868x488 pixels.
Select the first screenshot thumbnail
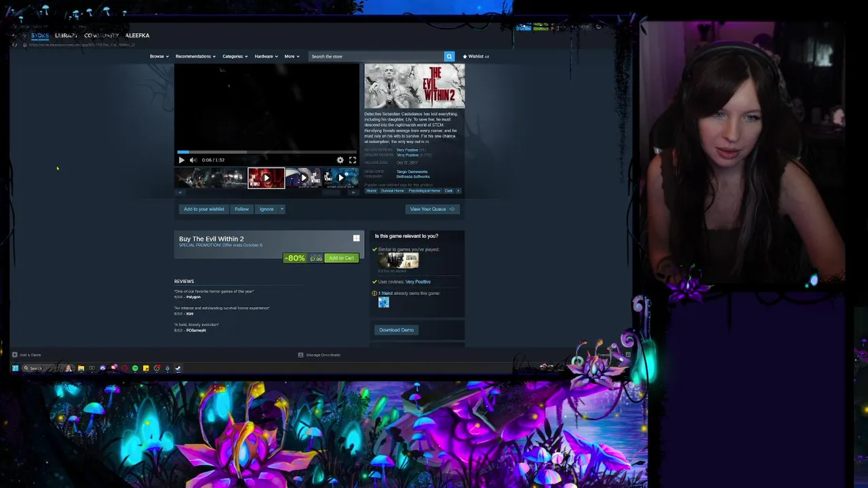[x=193, y=178]
